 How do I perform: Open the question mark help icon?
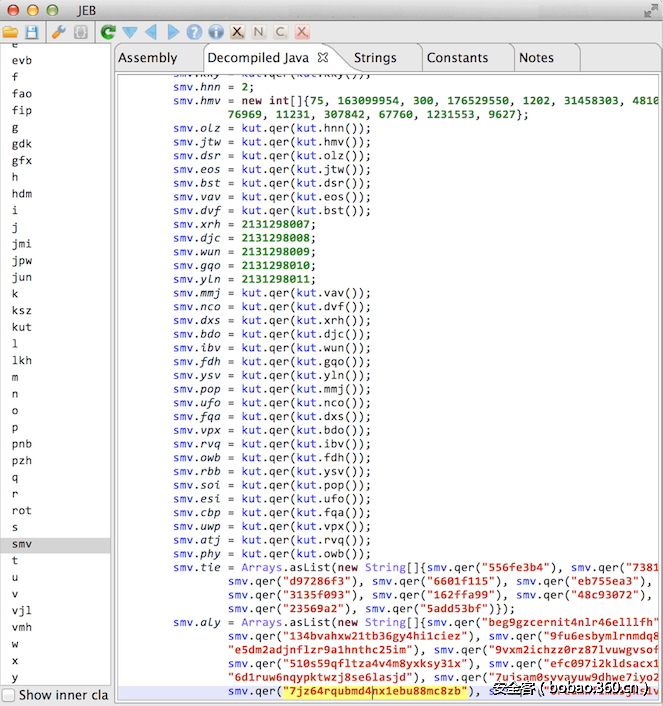pyautogui.click(x=194, y=33)
